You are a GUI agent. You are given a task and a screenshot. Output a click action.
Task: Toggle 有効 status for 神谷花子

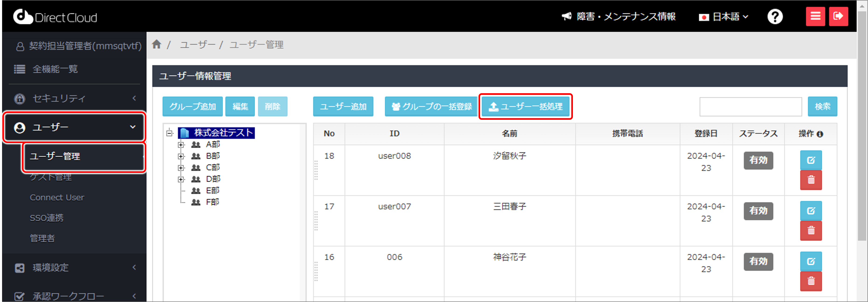[x=758, y=261]
